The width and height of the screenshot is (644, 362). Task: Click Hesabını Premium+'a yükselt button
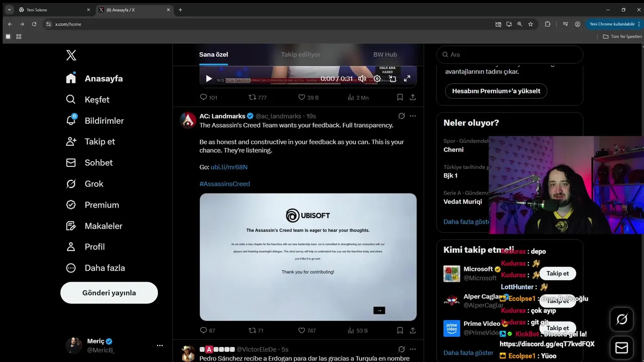point(496,91)
